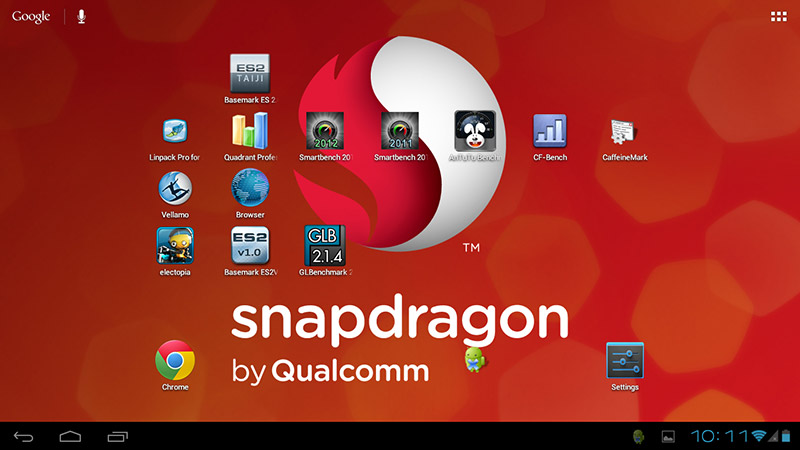Tap the Back navigation button
This screenshot has height=450, width=800.
point(23,437)
